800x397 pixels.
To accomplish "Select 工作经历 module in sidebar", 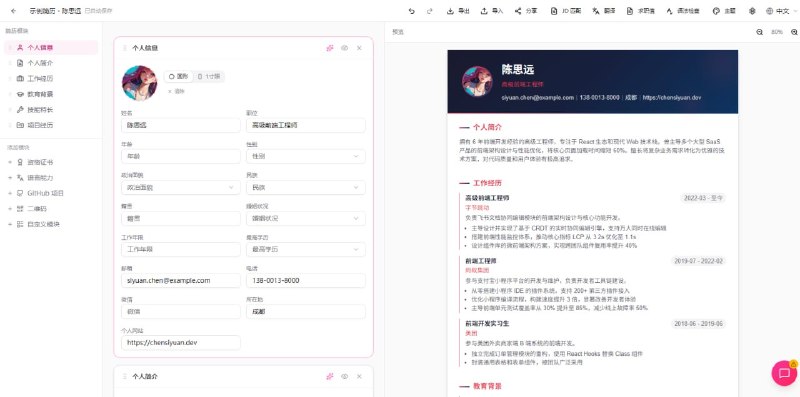I will click(51, 79).
